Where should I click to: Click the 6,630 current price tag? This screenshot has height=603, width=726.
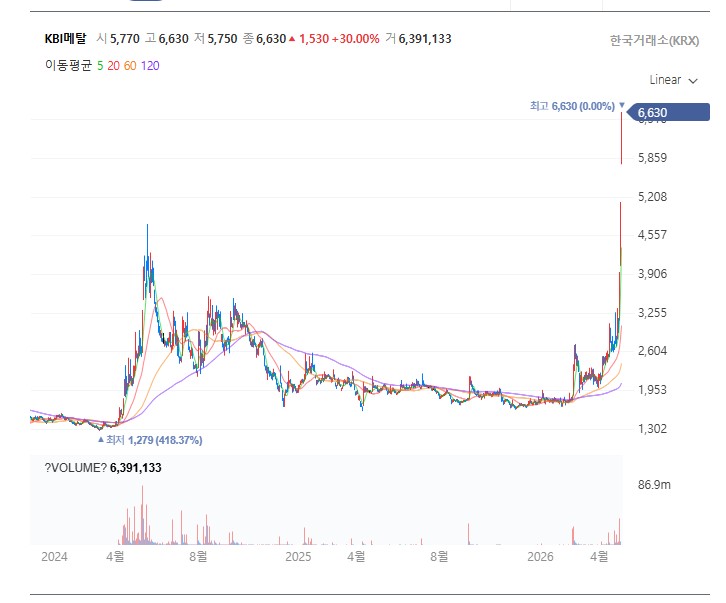670,112
